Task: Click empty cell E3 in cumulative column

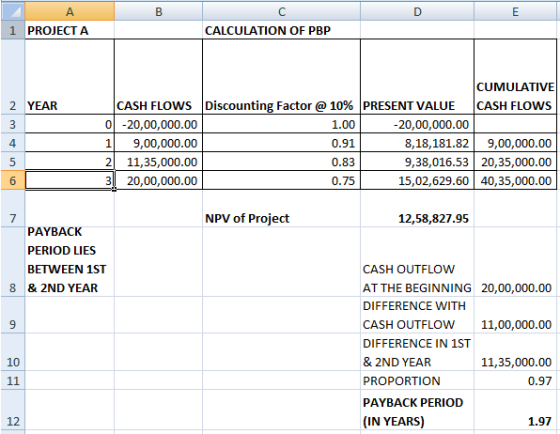Action: 515,124
